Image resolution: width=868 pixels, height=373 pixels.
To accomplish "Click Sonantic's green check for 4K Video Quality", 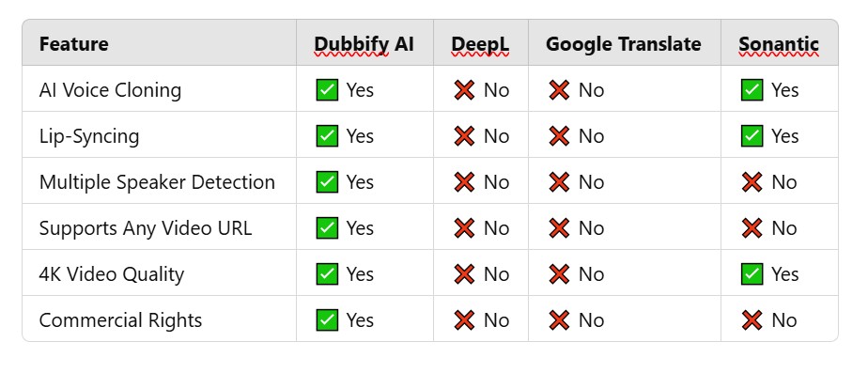I will 752,273.
